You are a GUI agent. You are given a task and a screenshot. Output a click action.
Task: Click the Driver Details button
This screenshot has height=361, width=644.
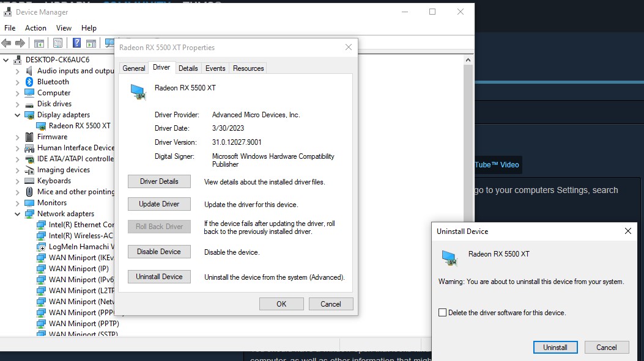point(160,181)
